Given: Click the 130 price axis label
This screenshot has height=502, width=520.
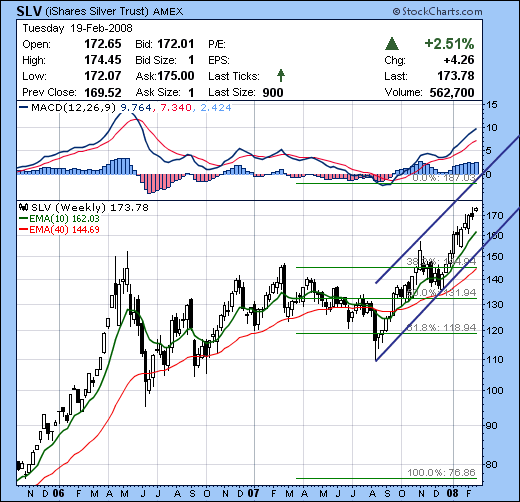Looking at the screenshot, I should [x=494, y=305].
